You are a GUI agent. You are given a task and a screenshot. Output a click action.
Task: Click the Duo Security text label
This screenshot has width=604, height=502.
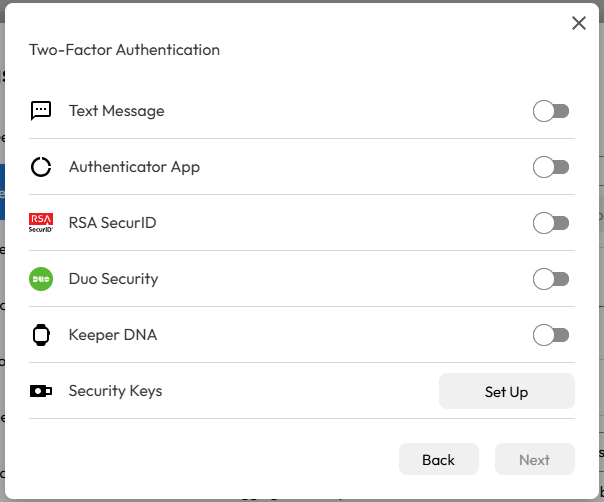pos(113,279)
